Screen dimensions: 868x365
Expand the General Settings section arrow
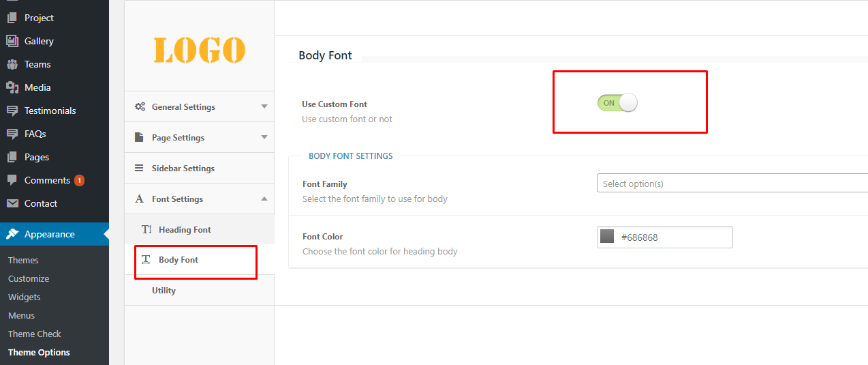pyautogui.click(x=264, y=106)
